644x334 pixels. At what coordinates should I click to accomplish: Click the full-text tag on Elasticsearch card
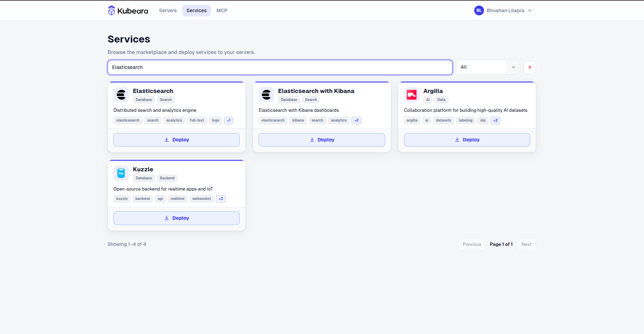[x=197, y=121]
